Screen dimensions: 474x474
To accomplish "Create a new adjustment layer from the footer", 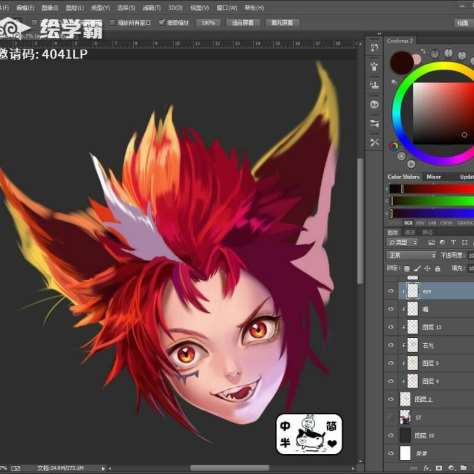I will [x=451, y=468].
